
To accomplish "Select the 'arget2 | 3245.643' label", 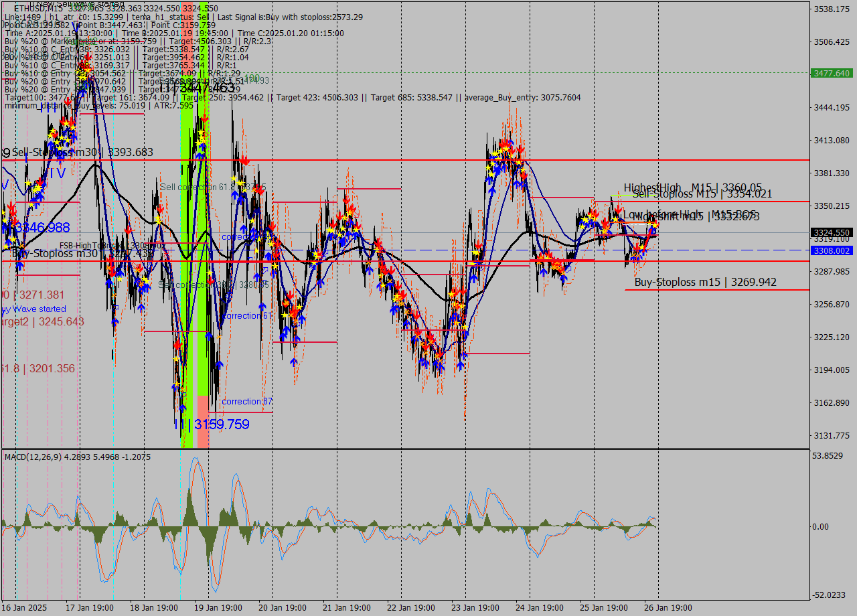I will point(42,321).
